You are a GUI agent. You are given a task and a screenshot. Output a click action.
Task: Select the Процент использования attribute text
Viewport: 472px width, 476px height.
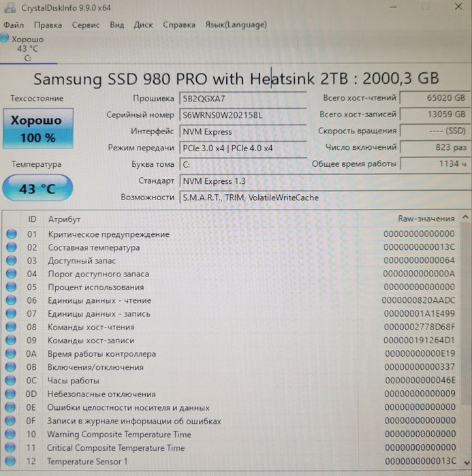pyautogui.click(x=95, y=287)
